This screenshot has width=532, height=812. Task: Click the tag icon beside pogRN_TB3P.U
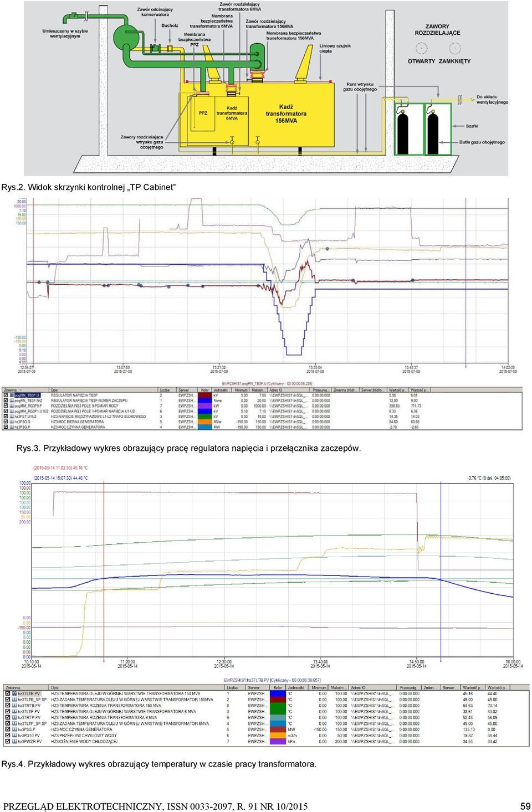[x=12, y=395]
